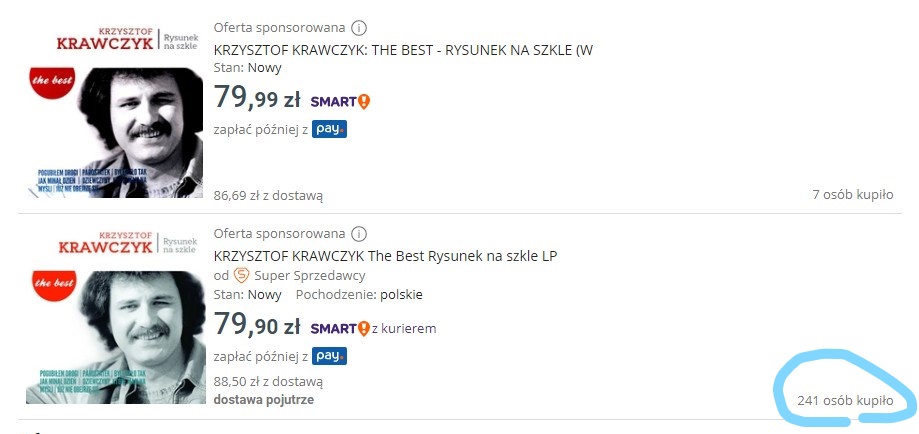Click '241 osób kupiło' purchase count
This screenshot has width=919, height=434.
point(845,400)
